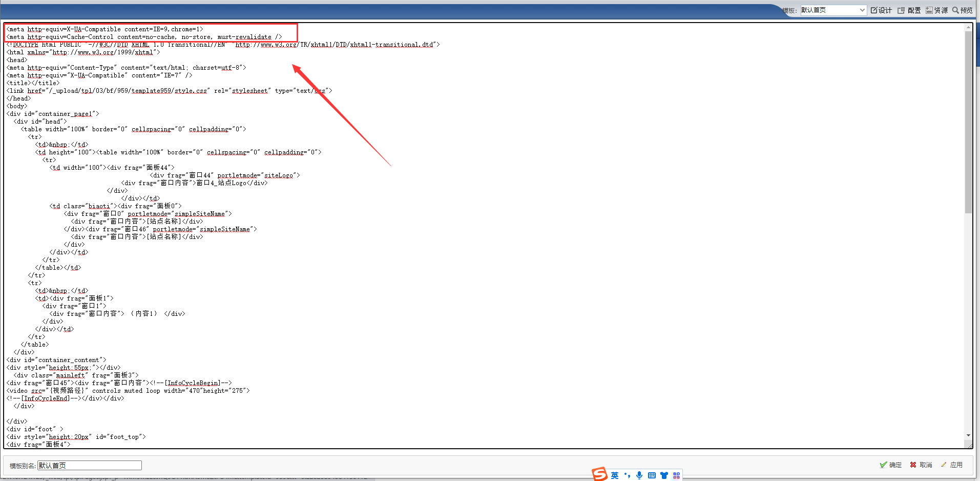Toggle Sogou punctuation mode
This screenshot has height=481, width=980.
(x=627, y=475)
